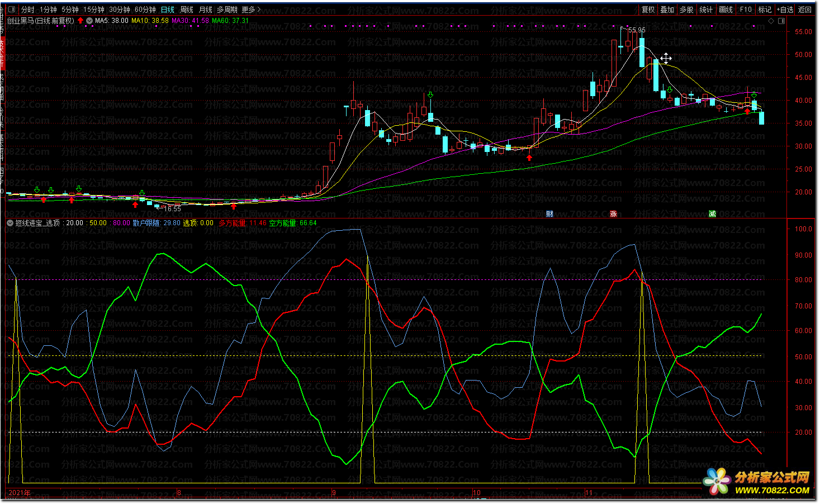
Task: Select the 30分钟 period
Action: coord(120,9)
